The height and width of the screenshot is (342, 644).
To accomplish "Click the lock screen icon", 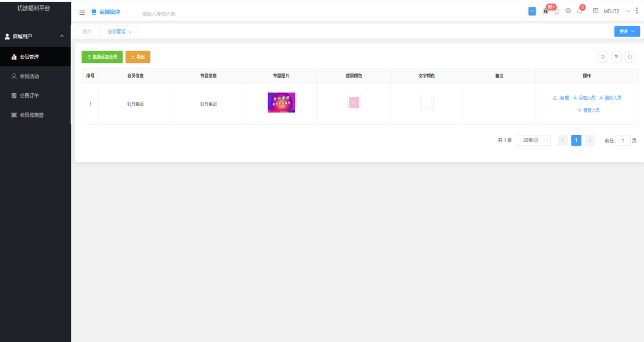I will coord(557,11).
